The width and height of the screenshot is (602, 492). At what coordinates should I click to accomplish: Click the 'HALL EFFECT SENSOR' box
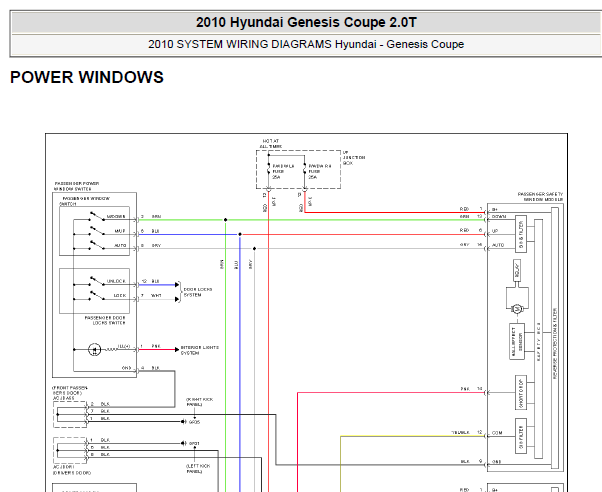point(517,341)
